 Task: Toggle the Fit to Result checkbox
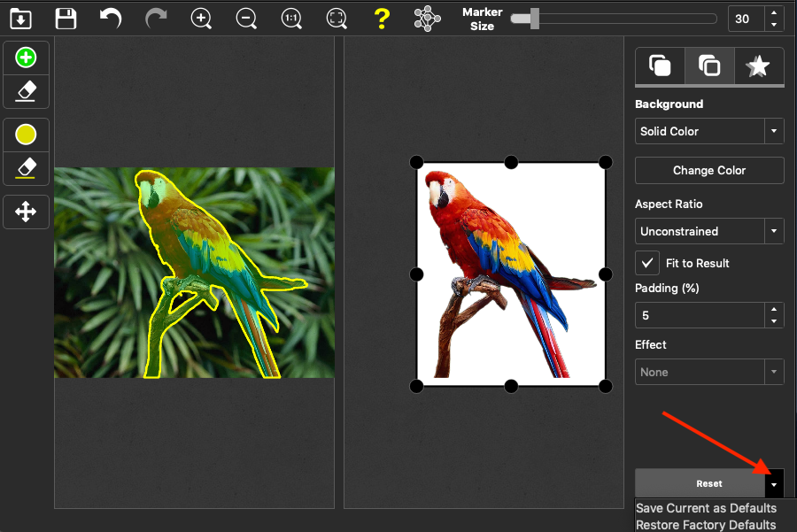[647, 263]
